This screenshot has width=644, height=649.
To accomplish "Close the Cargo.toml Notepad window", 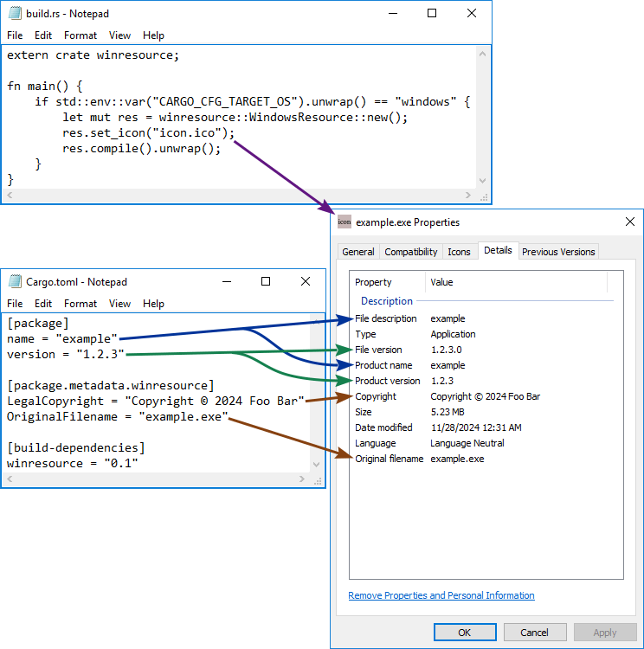I will pyautogui.click(x=306, y=281).
